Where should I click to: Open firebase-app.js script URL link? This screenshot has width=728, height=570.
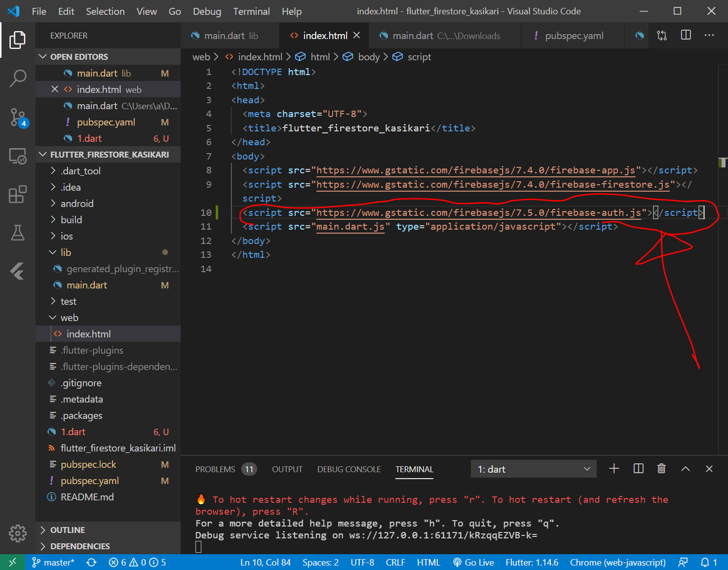(x=476, y=170)
